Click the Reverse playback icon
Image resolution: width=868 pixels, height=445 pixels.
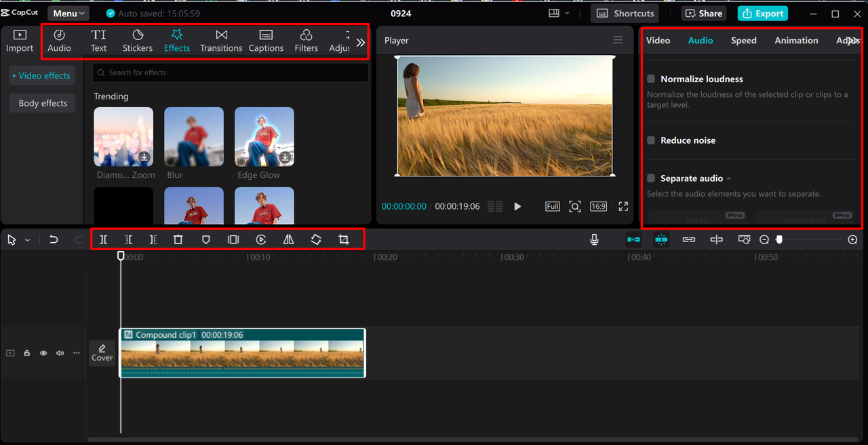pos(261,239)
